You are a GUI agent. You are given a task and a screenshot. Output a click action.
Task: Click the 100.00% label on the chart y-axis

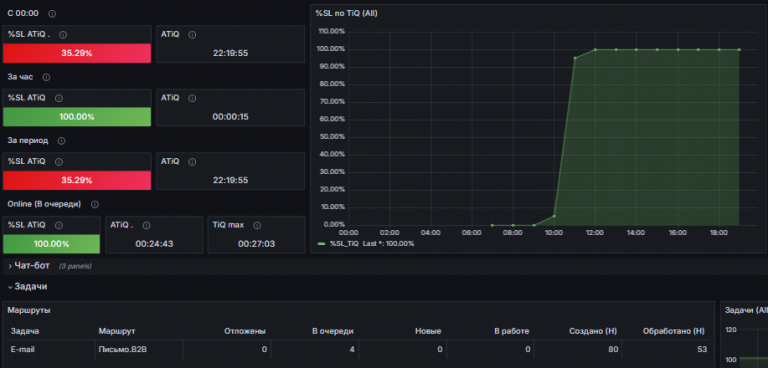pos(332,49)
